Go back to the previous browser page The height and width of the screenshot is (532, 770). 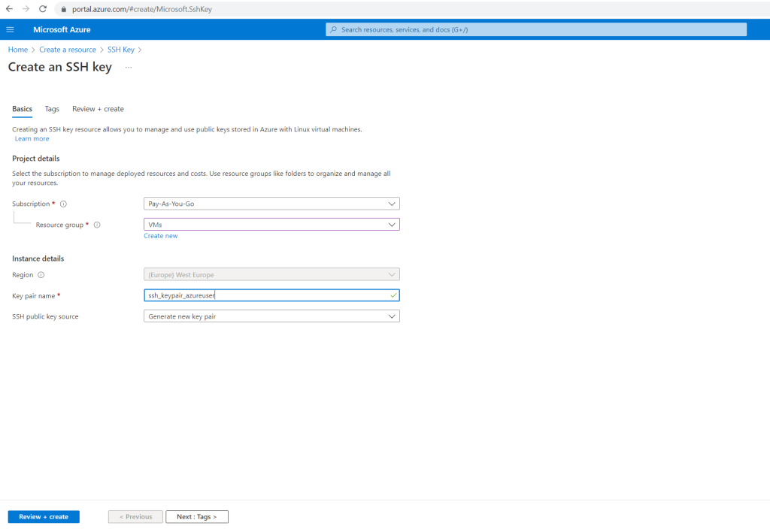[9, 9]
